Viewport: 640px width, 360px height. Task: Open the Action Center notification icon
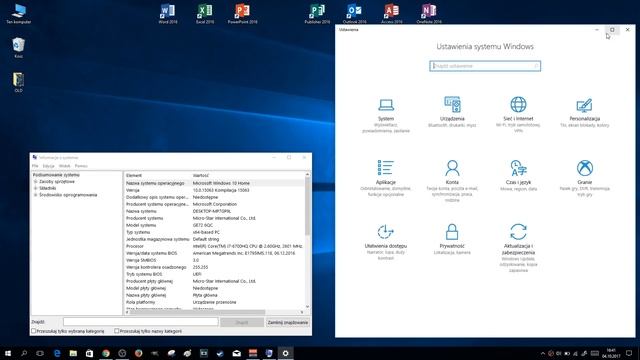coord(629,353)
